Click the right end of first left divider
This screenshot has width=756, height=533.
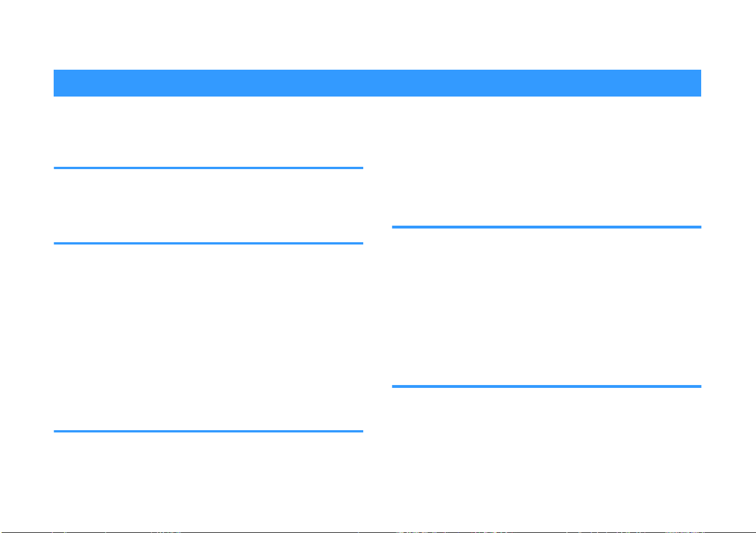[359, 168]
